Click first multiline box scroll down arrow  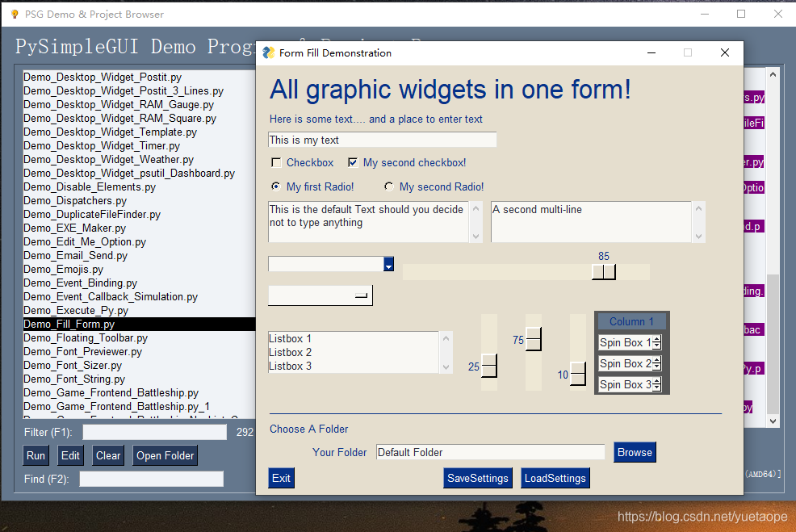pos(476,236)
